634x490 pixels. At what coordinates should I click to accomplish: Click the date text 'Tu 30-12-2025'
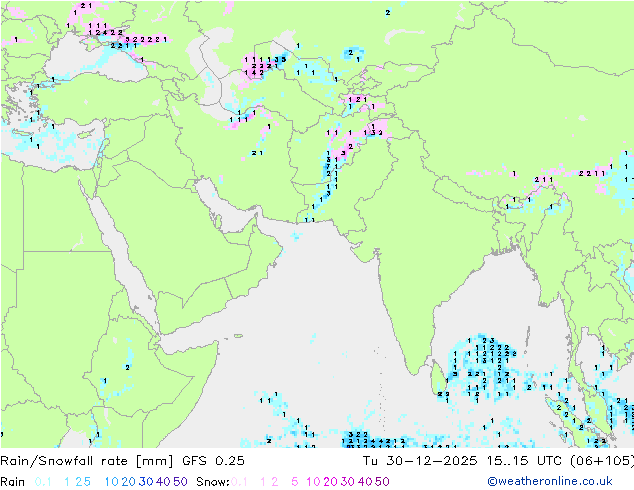(420, 461)
